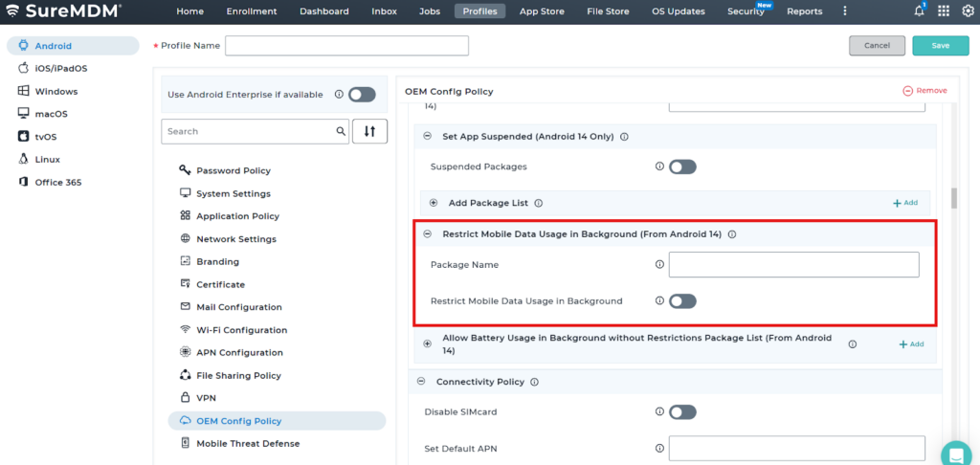Click info icon beside Disable SIMcard

click(659, 411)
